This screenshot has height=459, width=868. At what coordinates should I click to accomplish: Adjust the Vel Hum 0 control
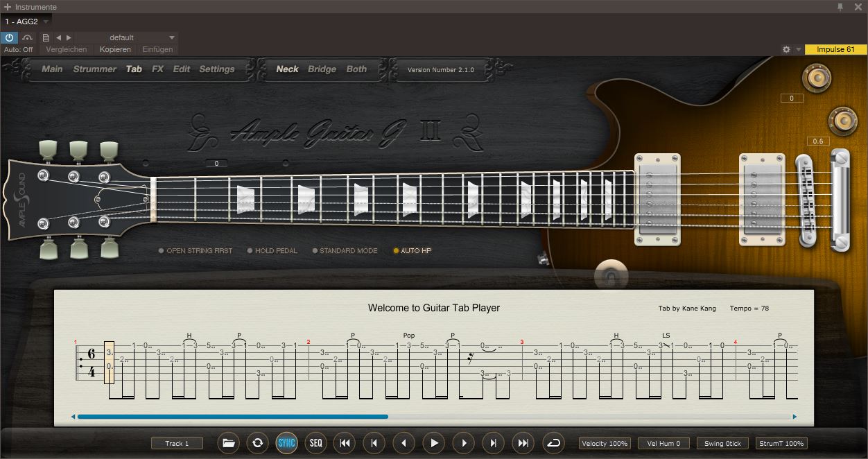pos(663,443)
